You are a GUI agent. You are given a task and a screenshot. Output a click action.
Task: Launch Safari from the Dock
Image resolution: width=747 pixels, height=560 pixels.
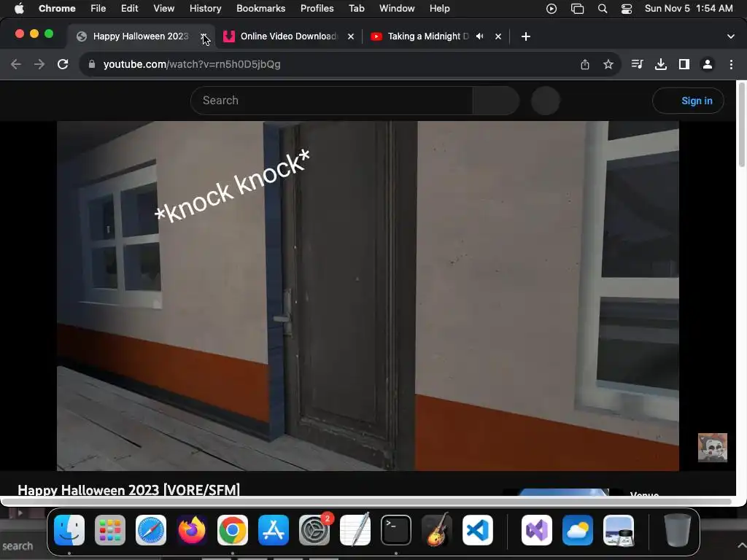(151, 530)
